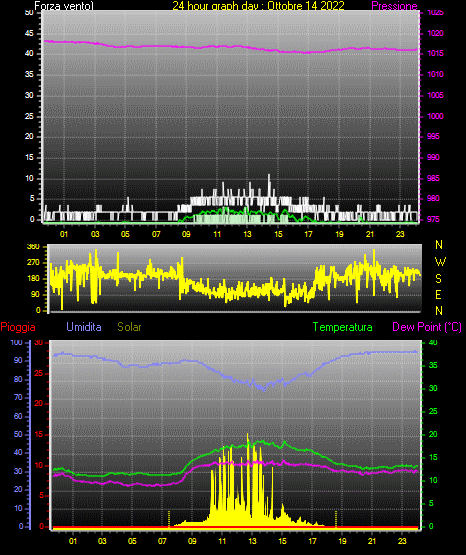Click the W compass direction label
This screenshot has height=555, width=466.
440,262
